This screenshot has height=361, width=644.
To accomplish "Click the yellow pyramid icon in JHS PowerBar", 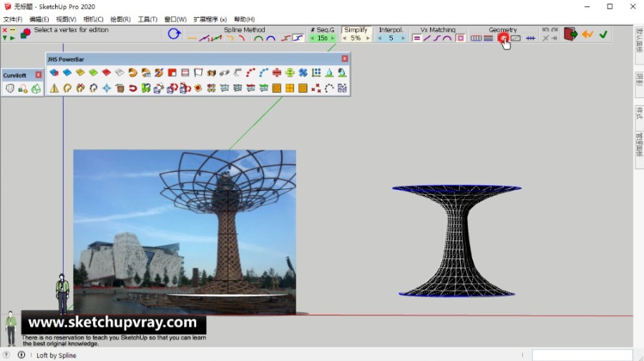I will [54, 88].
